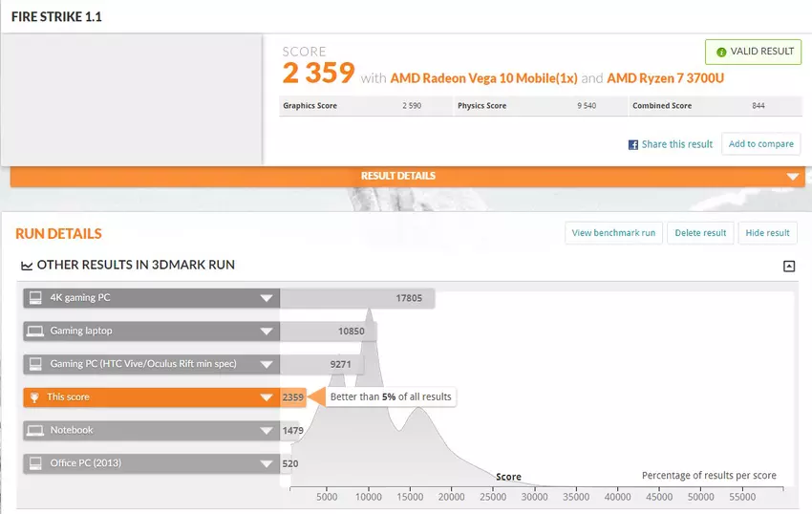
Task: Open the Notebook row dropdown arrow
Action: pyautogui.click(x=267, y=431)
